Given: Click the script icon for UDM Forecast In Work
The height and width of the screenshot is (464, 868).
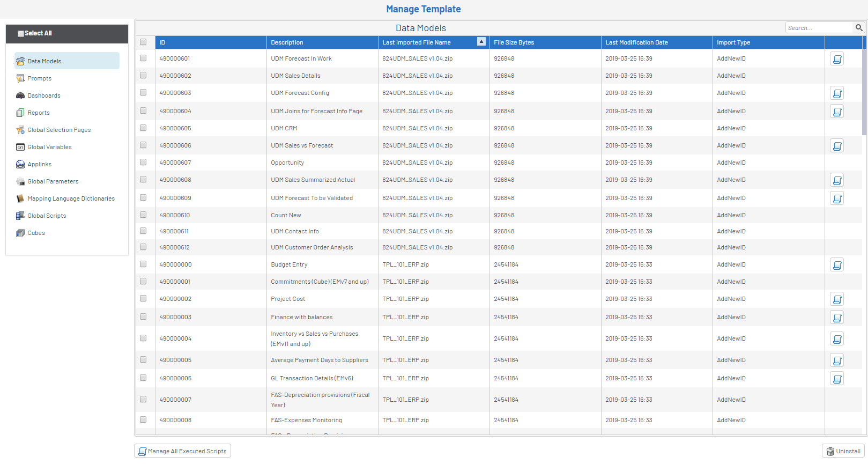Looking at the screenshot, I should 836,59.
